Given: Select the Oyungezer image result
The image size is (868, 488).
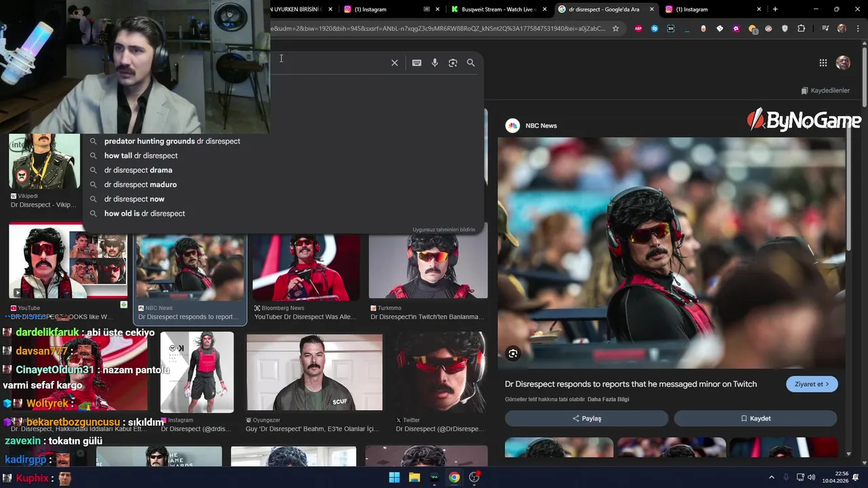Looking at the screenshot, I should (x=315, y=372).
